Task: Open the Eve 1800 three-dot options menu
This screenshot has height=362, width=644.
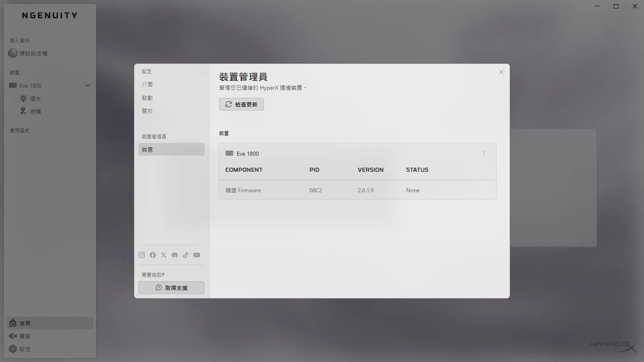Action: click(x=484, y=153)
